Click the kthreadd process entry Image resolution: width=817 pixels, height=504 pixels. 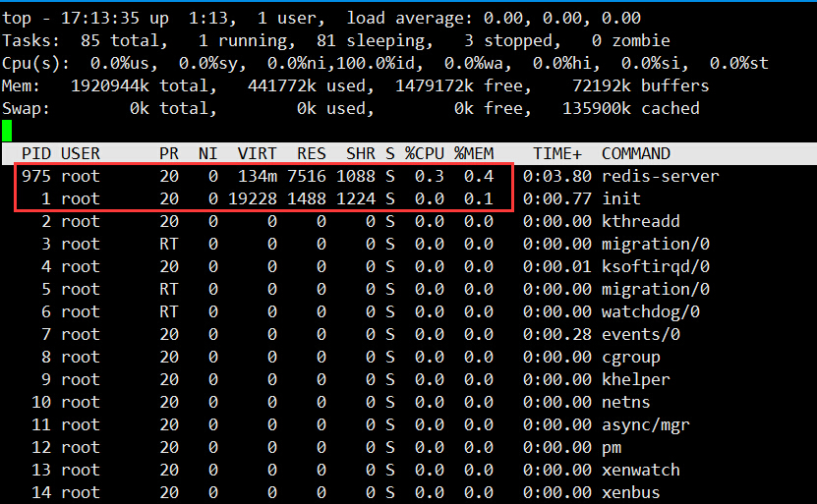pyautogui.click(x=640, y=221)
